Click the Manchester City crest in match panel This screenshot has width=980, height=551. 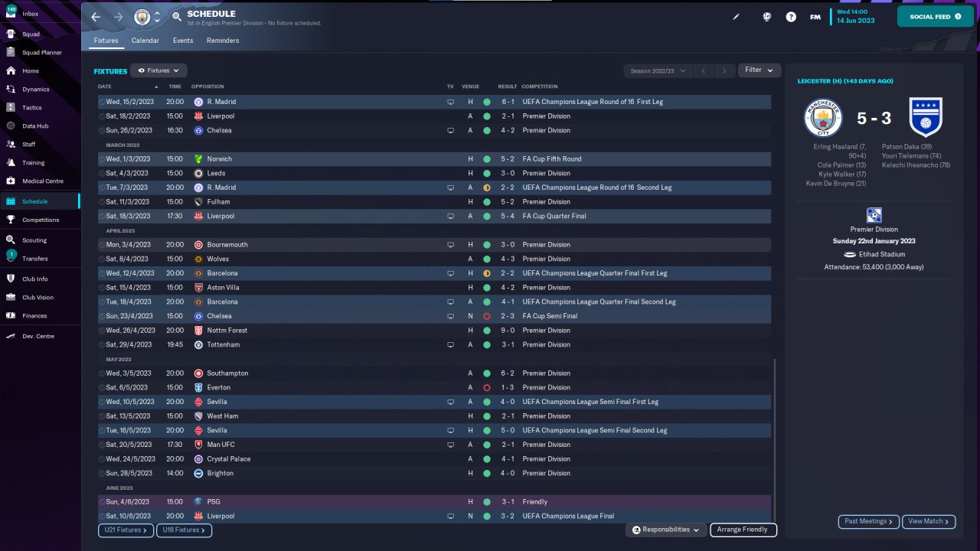point(823,117)
